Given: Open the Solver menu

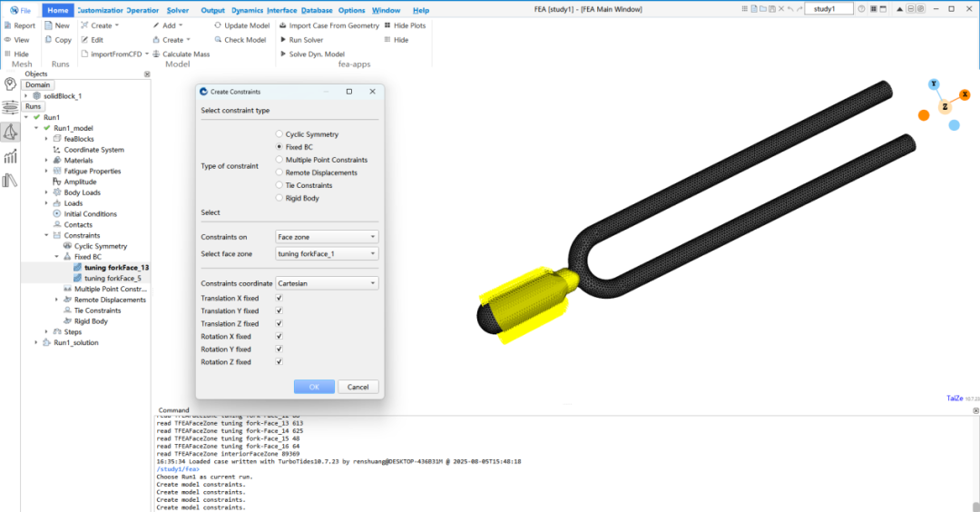Looking at the screenshot, I should (178, 10).
